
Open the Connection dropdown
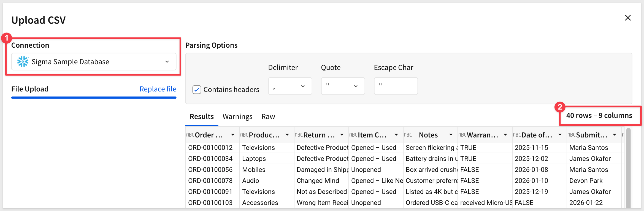tap(94, 62)
